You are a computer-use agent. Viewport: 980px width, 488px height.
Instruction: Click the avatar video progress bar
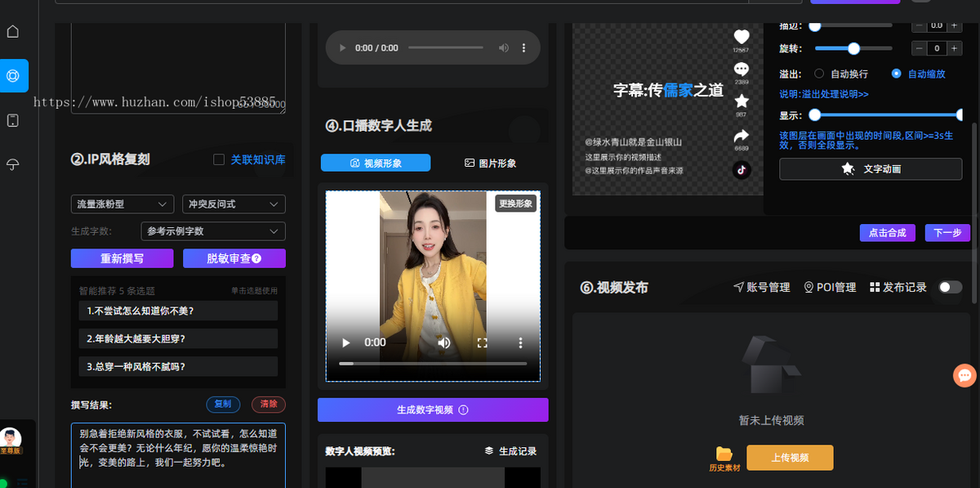(x=433, y=364)
